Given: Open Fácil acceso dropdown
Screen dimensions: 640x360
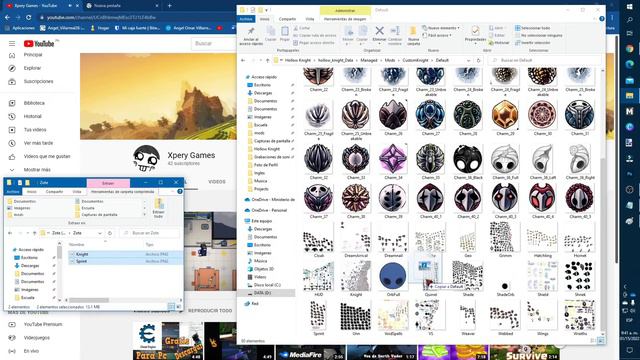Looking at the screenshot, I should point(437,36).
